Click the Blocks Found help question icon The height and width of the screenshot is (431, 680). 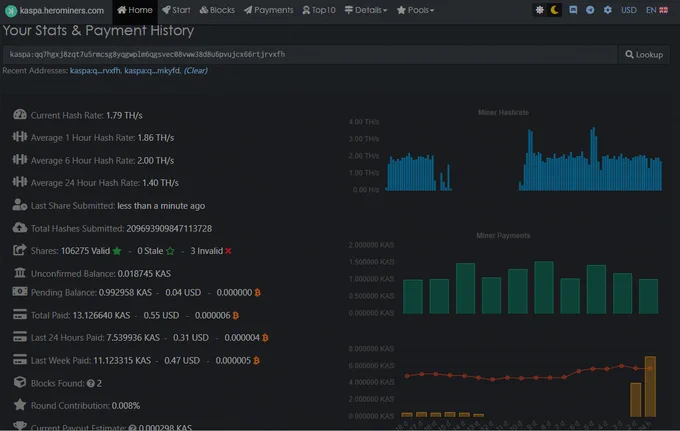[90, 384]
